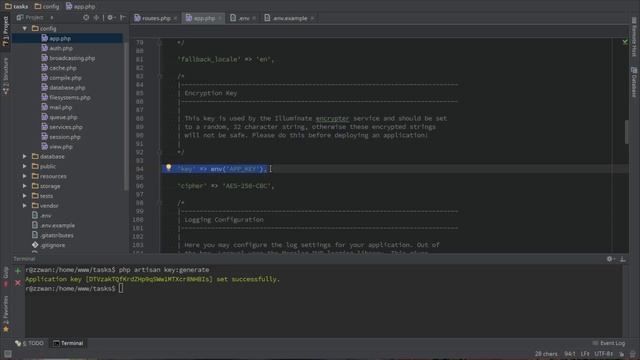The height and width of the screenshot is (360, 640).
Task: Click the editor vertical scrollbar thumb
Action: coord(627,132)
